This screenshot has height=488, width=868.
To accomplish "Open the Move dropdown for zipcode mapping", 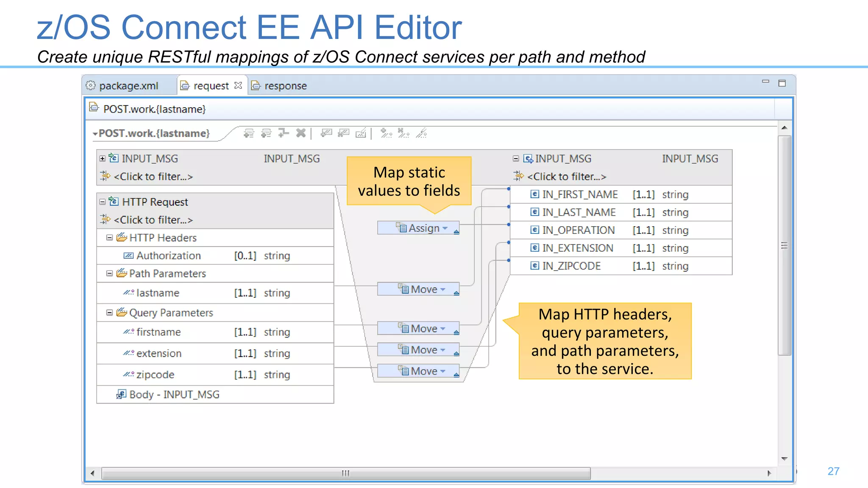I will tap(443, 371).
